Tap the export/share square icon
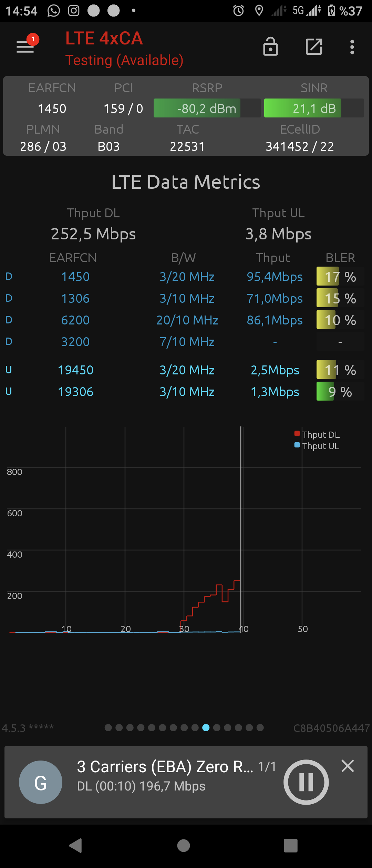The image size is (372, 868). coord(314,46)
